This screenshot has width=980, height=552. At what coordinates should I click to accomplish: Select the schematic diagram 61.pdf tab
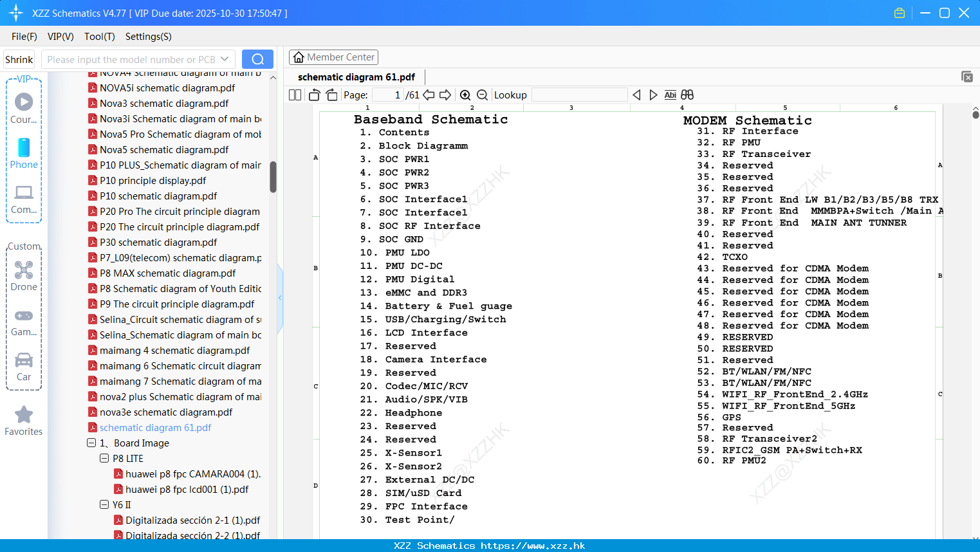coord(356,77)
